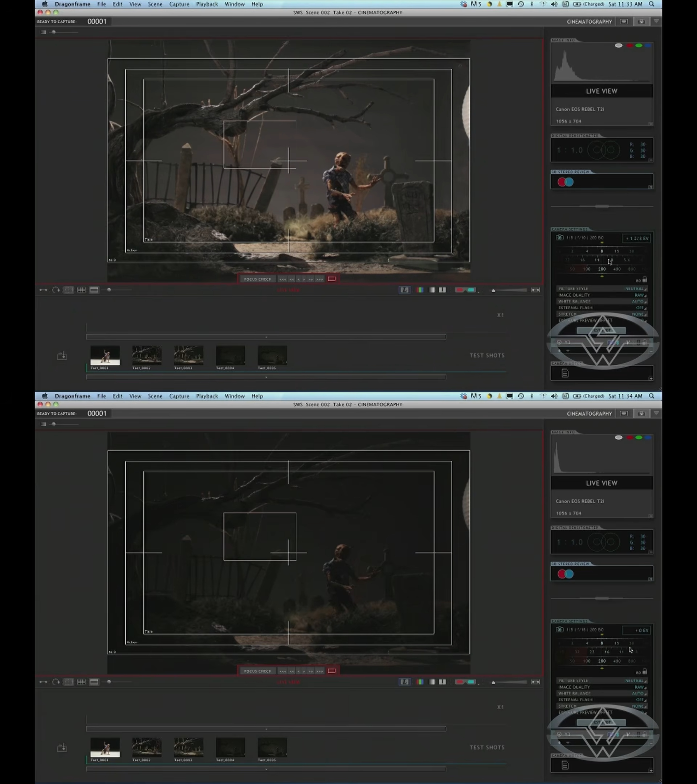Viewport: 697px width, 784px height.
Task: Click 3D stereo red-blue circles, 11:33 AM window
Action: point(565,182)
